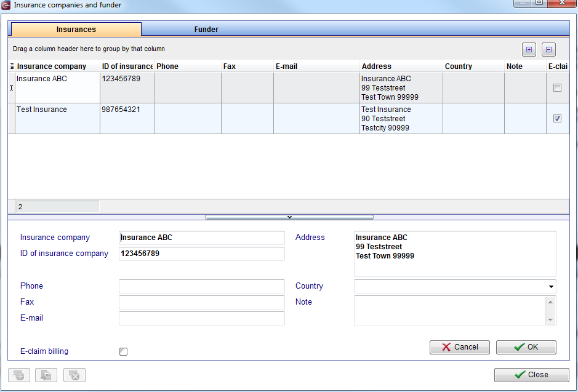
Task: Click the ID of insurance company field
Action: coord(202,254)
